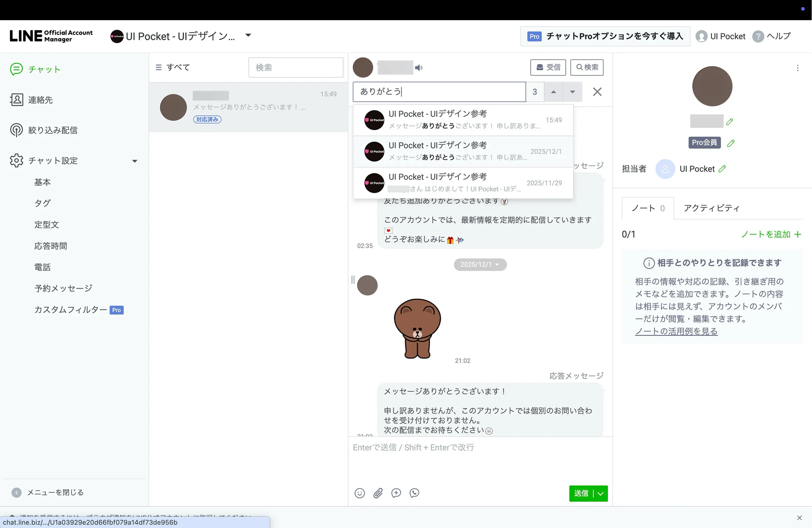This screenshot has height=528, width=812.
Task: Open send options chevron beside 送信
Action: [x=601, y=494]
